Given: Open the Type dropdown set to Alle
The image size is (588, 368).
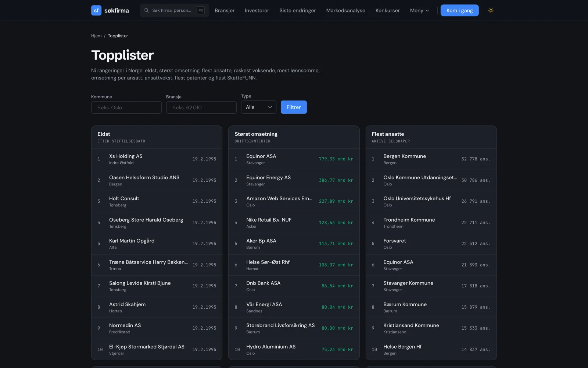Looking at the screenshot, I should coord(259,107).
